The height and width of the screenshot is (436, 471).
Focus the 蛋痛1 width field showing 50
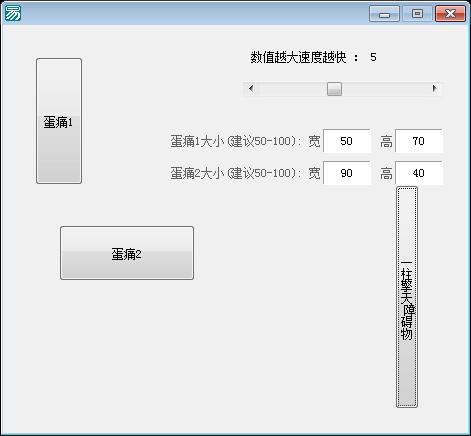pyautogui.click(x=347, y=141)
